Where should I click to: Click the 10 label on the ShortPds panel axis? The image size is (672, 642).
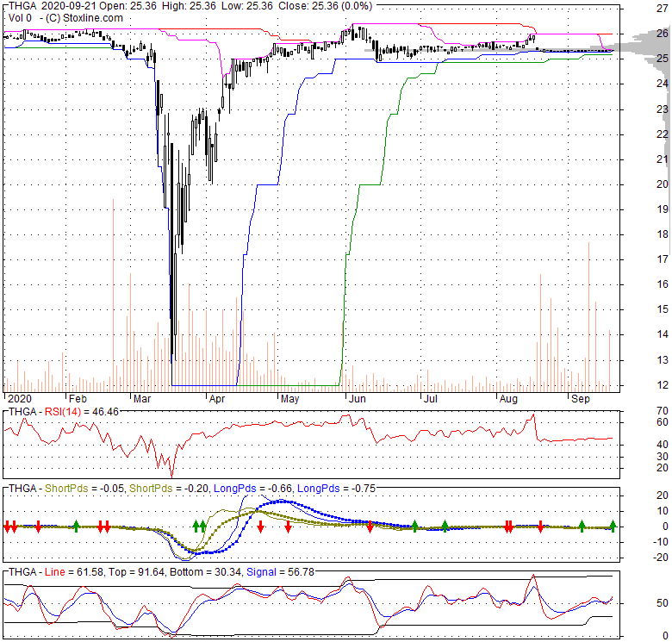pos(663,511)
